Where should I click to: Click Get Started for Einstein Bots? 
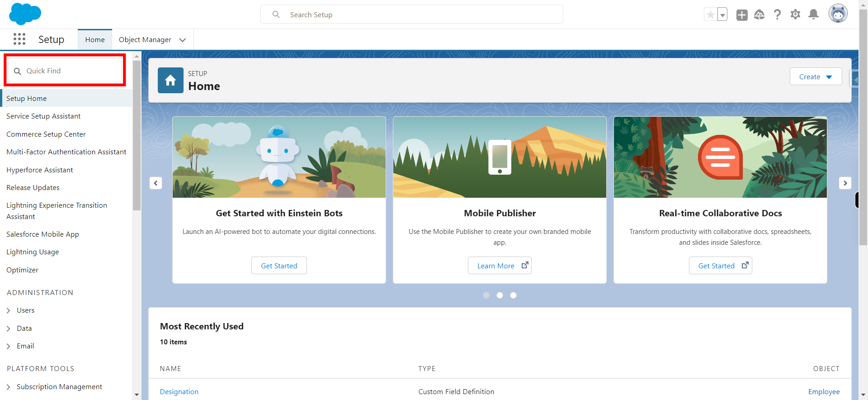(x=279, y=266)
